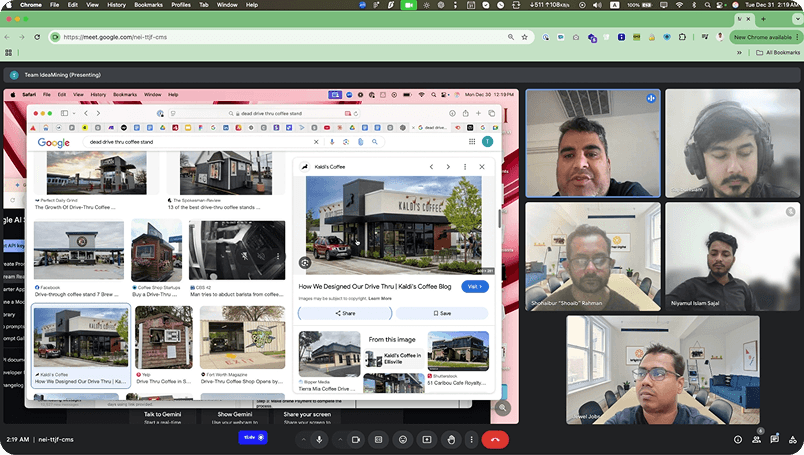Raise your hand in the meeting
The height and width of the screenshot is (455, 804).
451,439
